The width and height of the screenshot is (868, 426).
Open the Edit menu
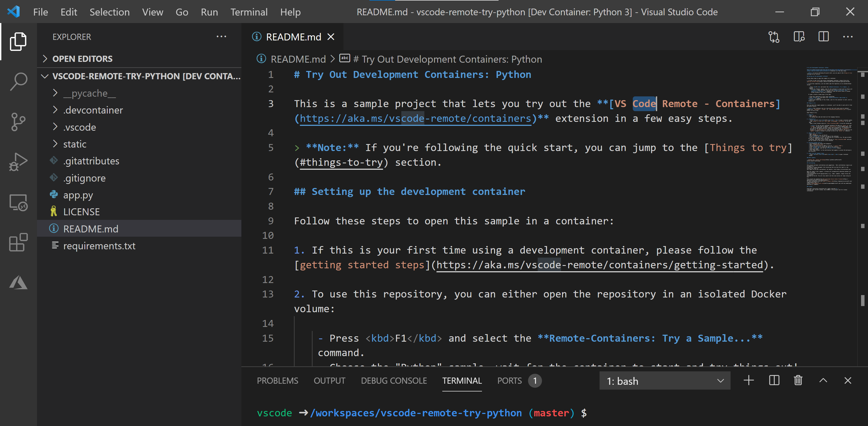pos(69,12)
